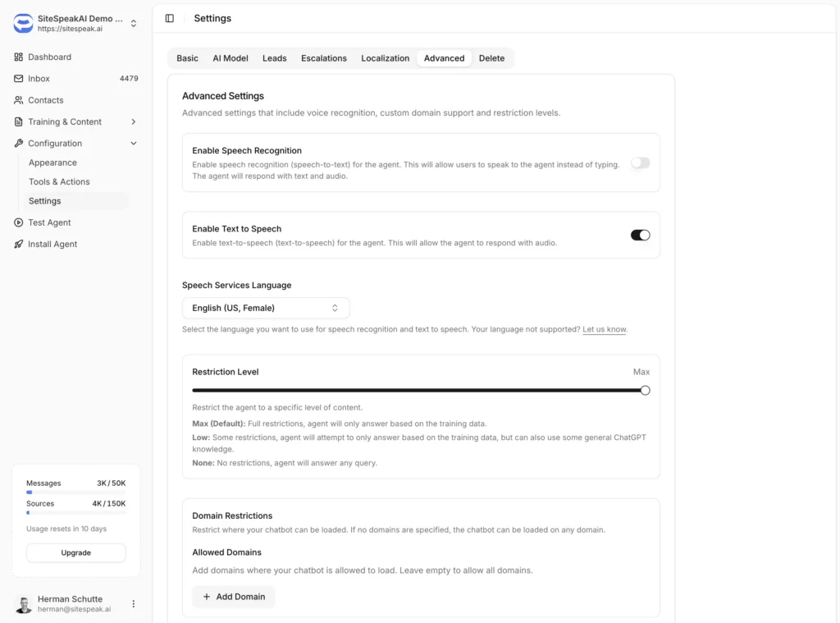Click the Upgrade button
The height and width of the screenshot is (623, 840).
click(x=76, y=552)
